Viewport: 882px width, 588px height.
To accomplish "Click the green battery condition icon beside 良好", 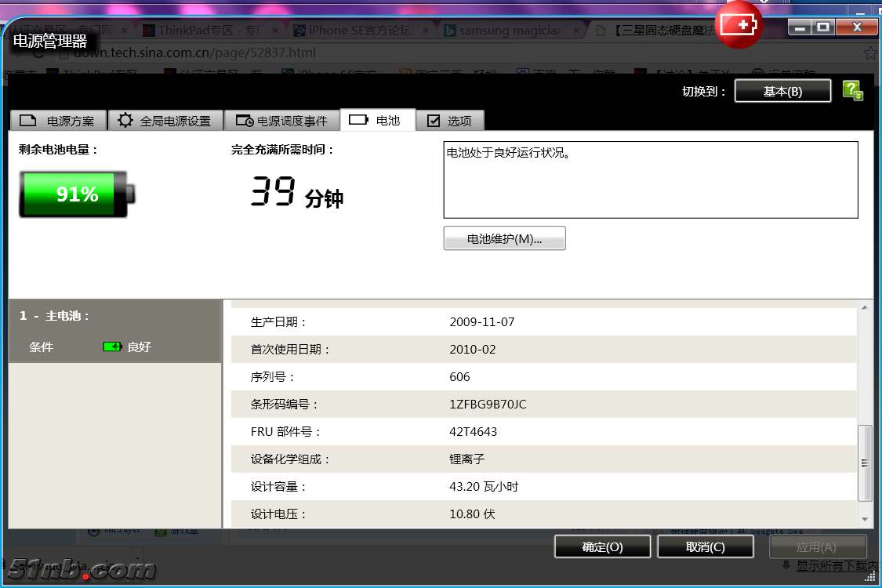I will point(112,347).
